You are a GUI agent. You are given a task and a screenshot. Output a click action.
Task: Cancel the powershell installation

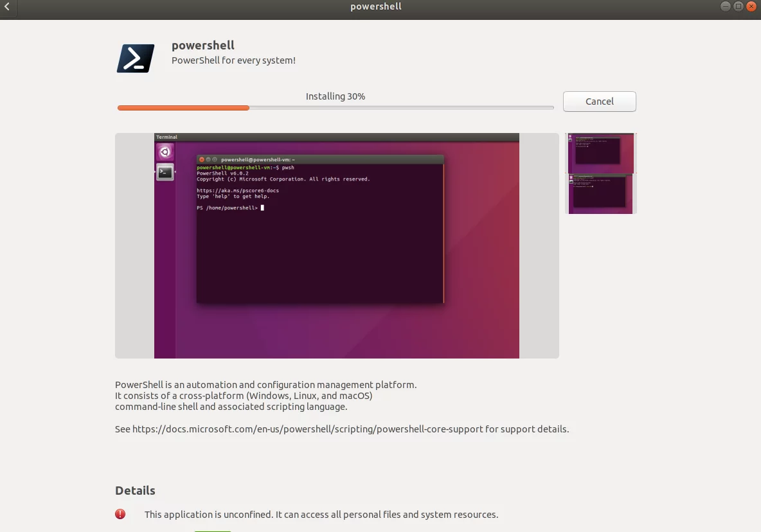point(600,102)
